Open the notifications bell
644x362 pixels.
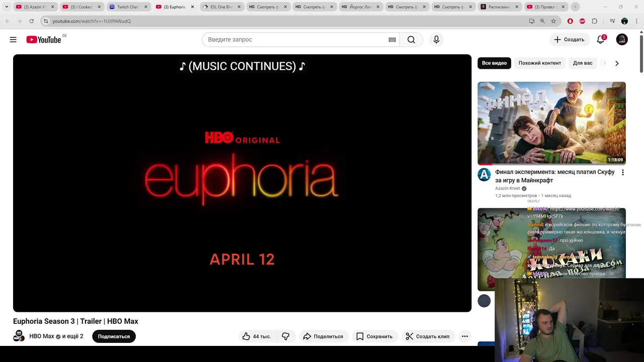tap(600, 40)
